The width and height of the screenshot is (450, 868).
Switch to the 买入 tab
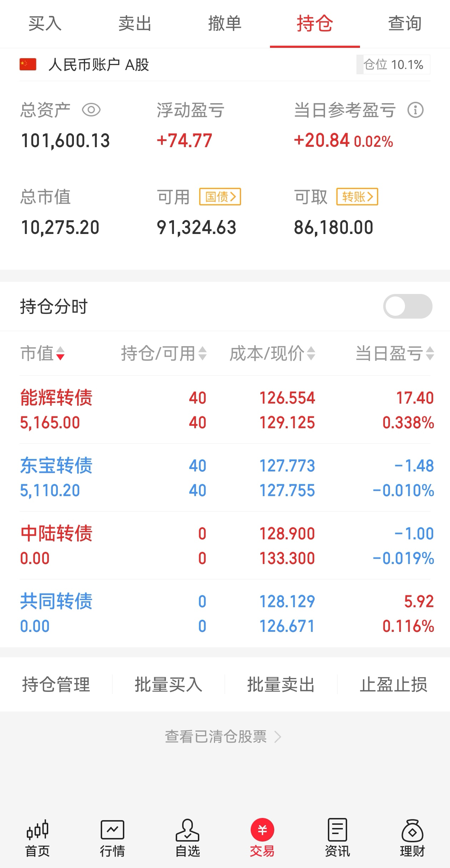pos(45,24)
